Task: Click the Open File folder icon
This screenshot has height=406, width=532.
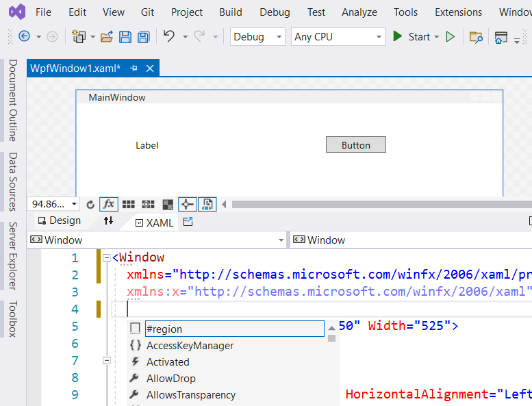Action: click(107, 37)
